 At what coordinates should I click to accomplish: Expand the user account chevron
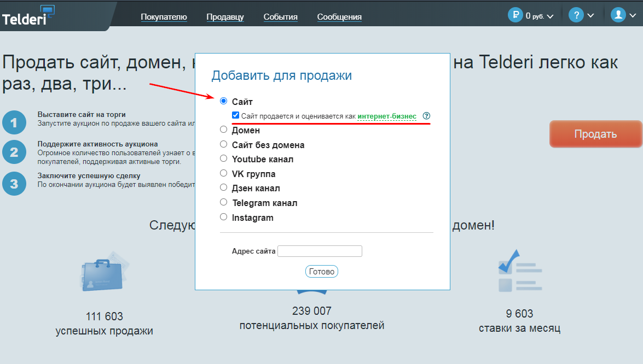pyautogui.click(x=633, y=15)
